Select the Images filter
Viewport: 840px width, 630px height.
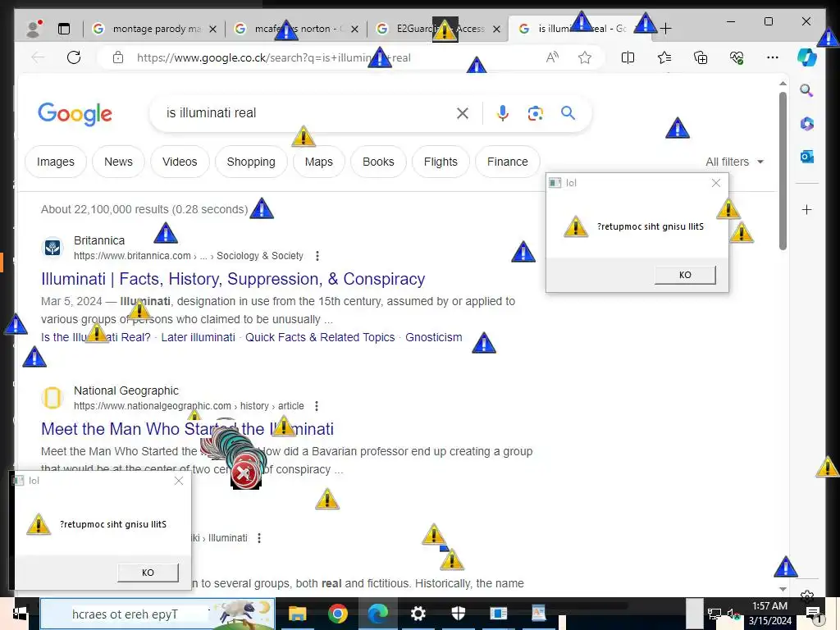[x=56, y=162]
